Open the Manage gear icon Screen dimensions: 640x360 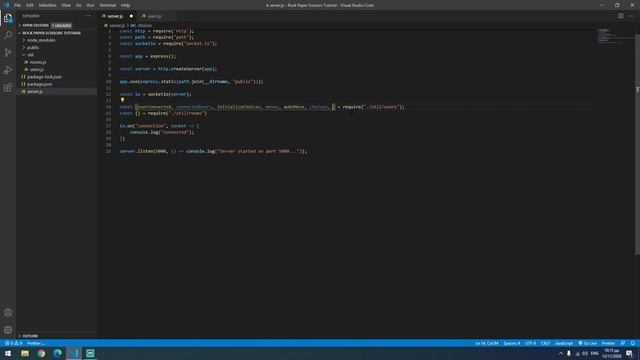tap(8, 329)
